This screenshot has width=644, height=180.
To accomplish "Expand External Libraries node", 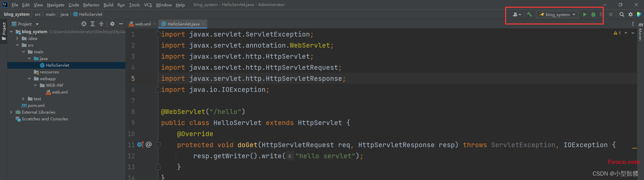I will pyautogui.click(x=11, y=112).
